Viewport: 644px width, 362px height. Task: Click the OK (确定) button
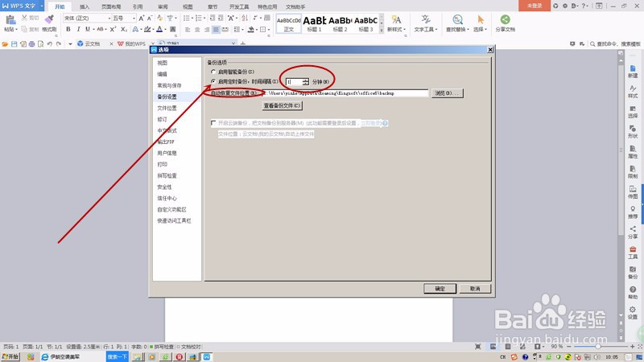(440, 289)
